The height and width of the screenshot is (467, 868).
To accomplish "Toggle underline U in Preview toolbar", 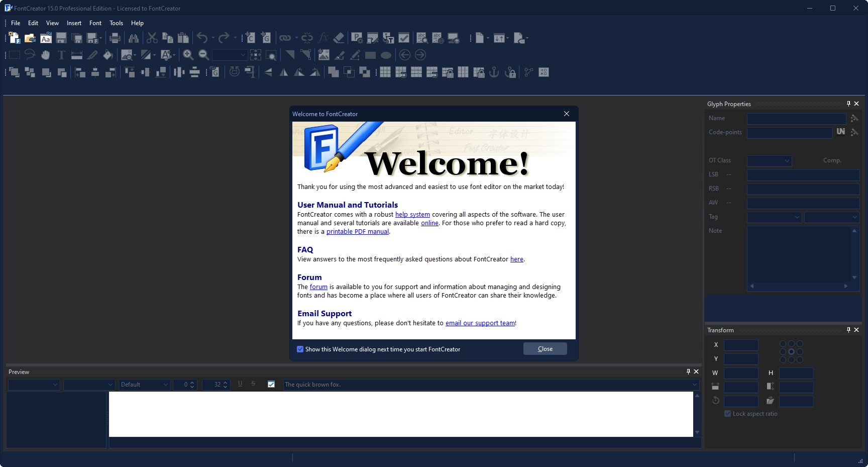I will (240, 384).
